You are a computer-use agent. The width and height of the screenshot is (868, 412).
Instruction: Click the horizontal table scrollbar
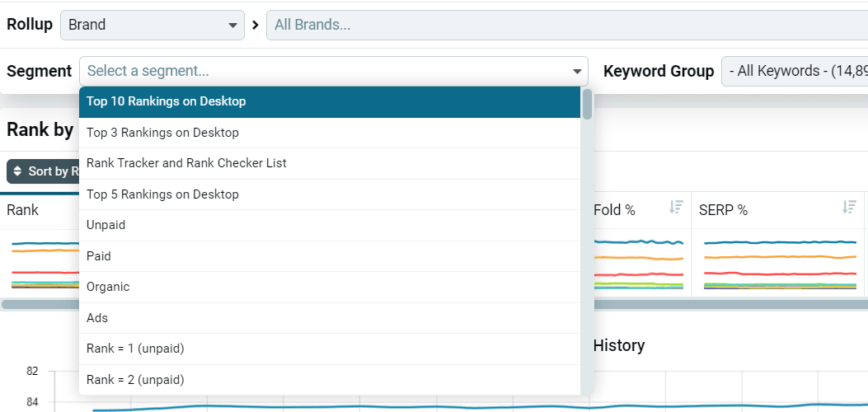pyautogui.click(x=434, y=304)
